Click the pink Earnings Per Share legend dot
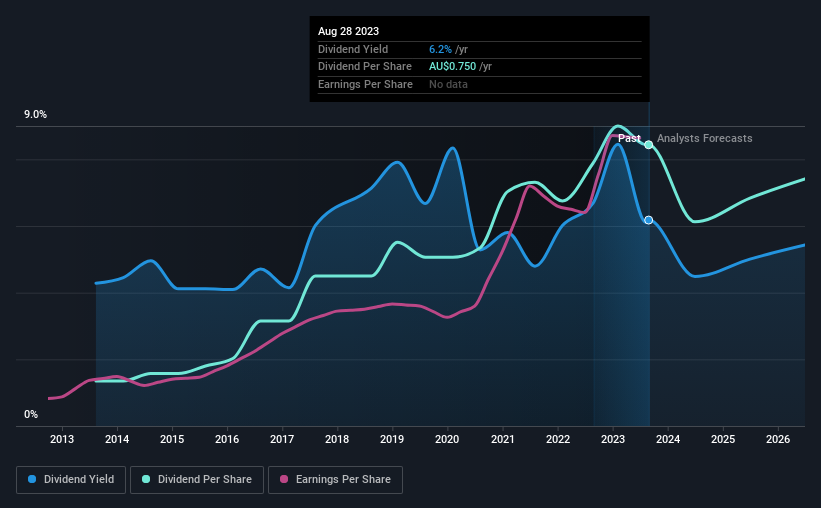The image size is (821, 508). pos(284,479)
